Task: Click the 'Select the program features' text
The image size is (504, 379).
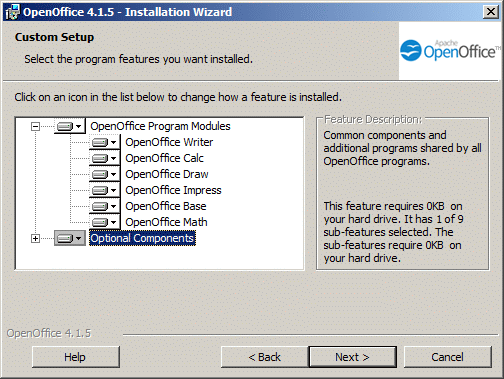Action: pyautogui.click(x=138, y=59)
